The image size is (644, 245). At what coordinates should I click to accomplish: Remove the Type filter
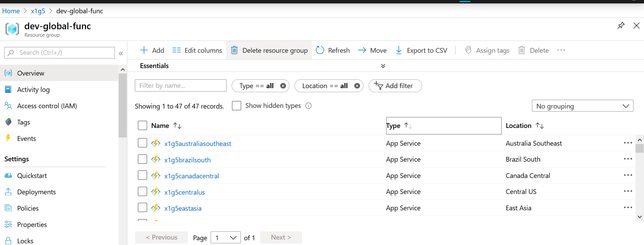click(283, 86)
